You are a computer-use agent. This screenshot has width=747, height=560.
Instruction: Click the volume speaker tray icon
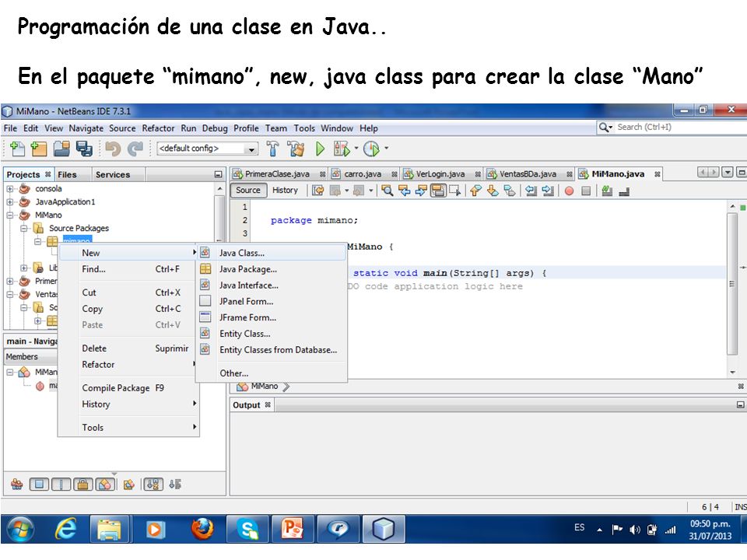(x=635, y=530)
